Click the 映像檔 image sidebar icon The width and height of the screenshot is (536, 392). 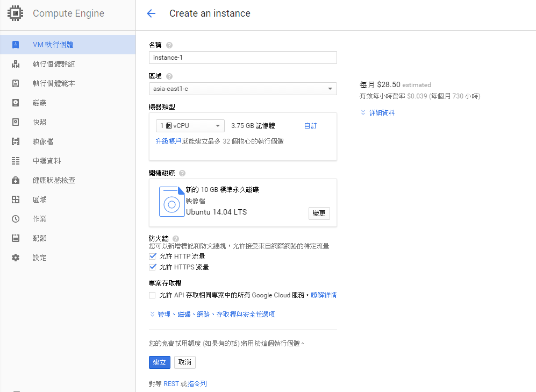[x=16, y=141]
